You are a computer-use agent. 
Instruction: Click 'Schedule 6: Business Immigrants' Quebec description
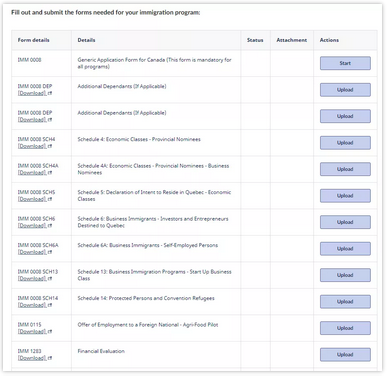point(153,222)
